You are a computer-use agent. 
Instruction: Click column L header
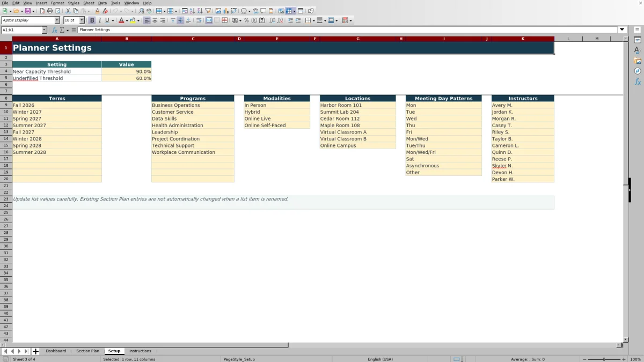(568, 39)
